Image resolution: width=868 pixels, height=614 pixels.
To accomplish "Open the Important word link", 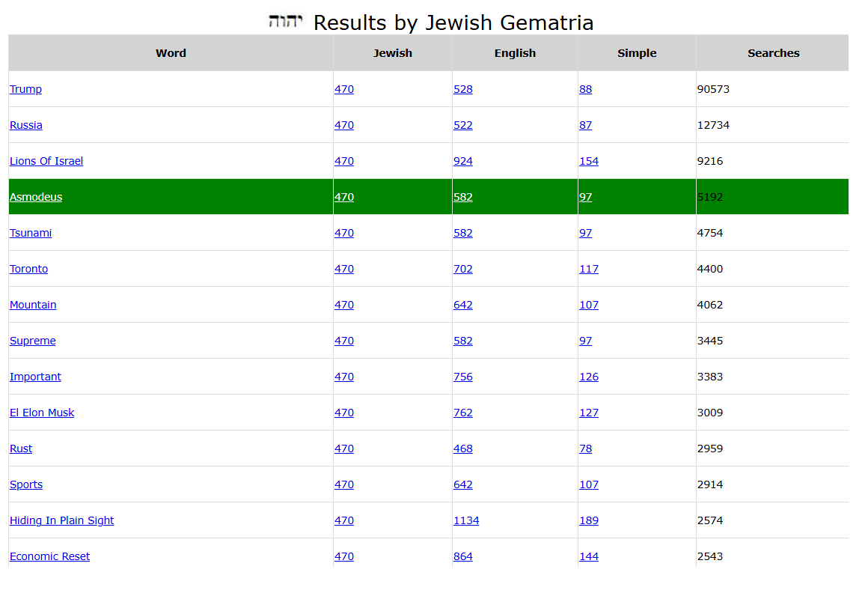I will 35,377.
